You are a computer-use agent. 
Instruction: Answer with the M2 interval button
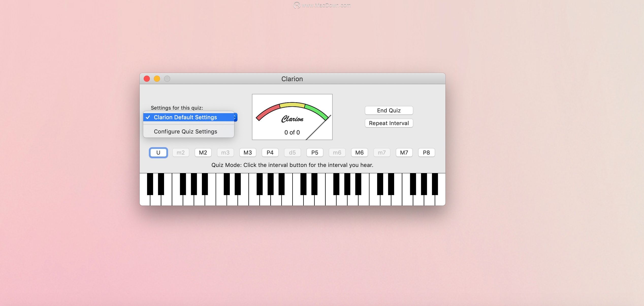pyautogui.click(x=203, y=152)
